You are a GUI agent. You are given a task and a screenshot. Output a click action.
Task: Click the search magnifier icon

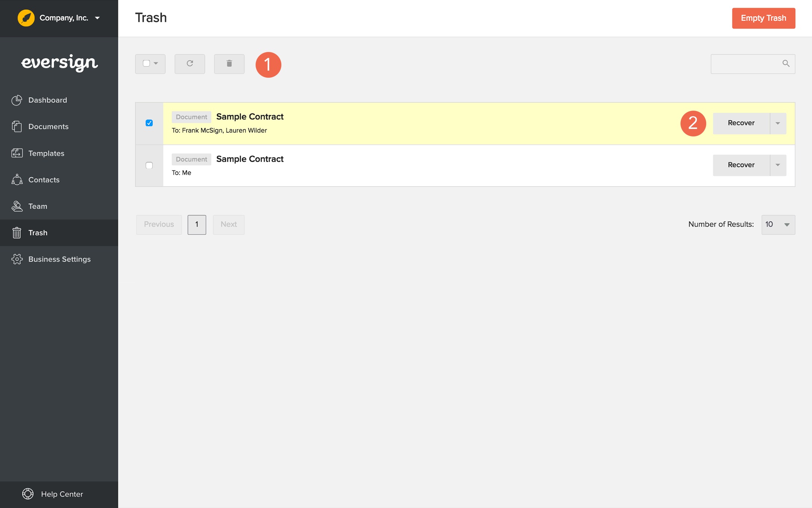[785, 64]
